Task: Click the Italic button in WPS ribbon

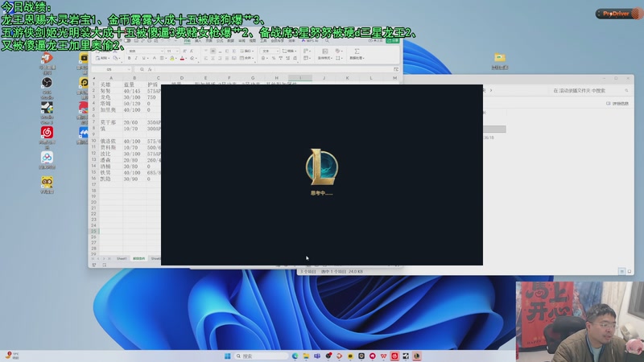Action: click(x=136, y=58)
